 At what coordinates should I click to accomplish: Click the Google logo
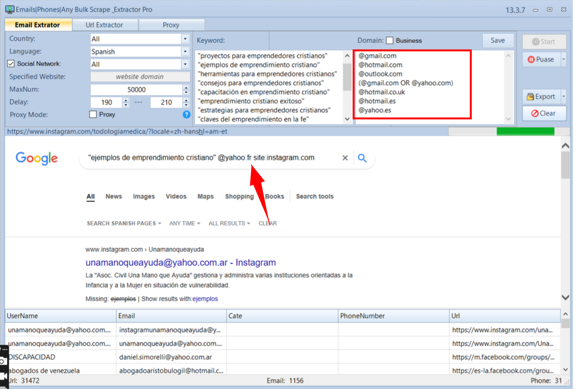pos(37,158)
